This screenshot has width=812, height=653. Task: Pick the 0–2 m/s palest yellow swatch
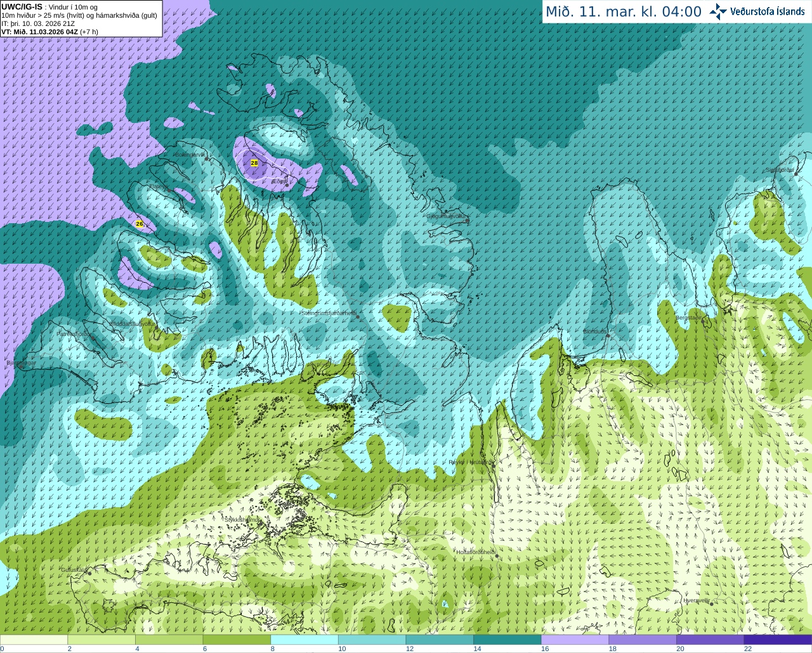pos(34,640)
